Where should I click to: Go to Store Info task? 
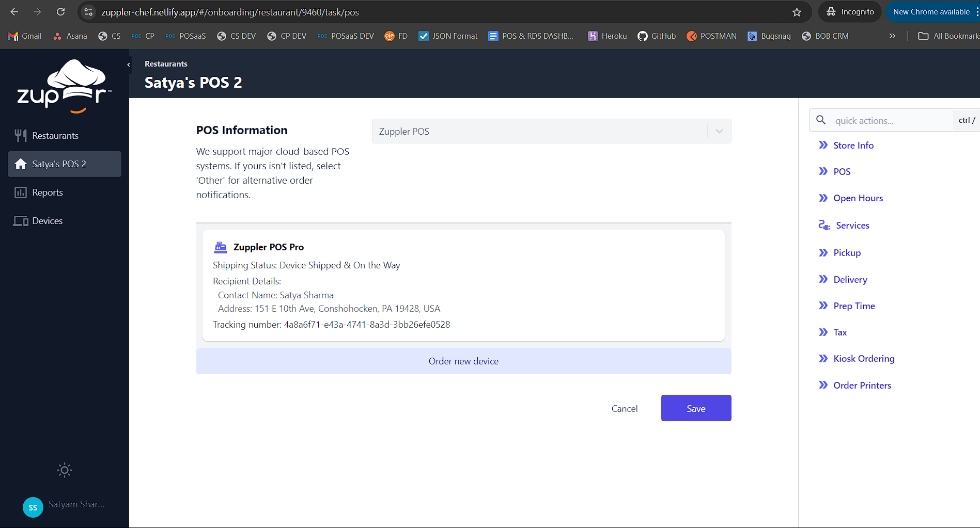coord(846,146)
